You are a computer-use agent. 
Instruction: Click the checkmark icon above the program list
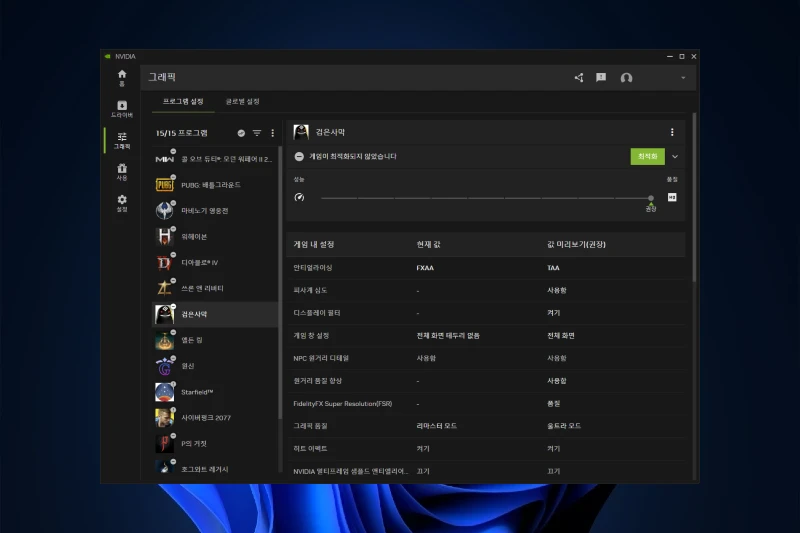pyautogui.click(x=241, y=133)
